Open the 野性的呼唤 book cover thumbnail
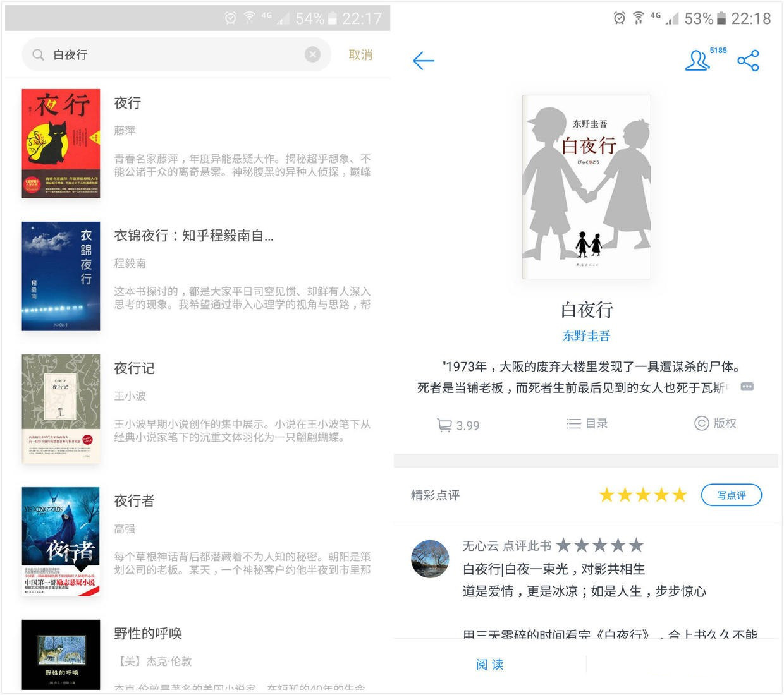The image size is (784, 695). (x=61, y=655)
